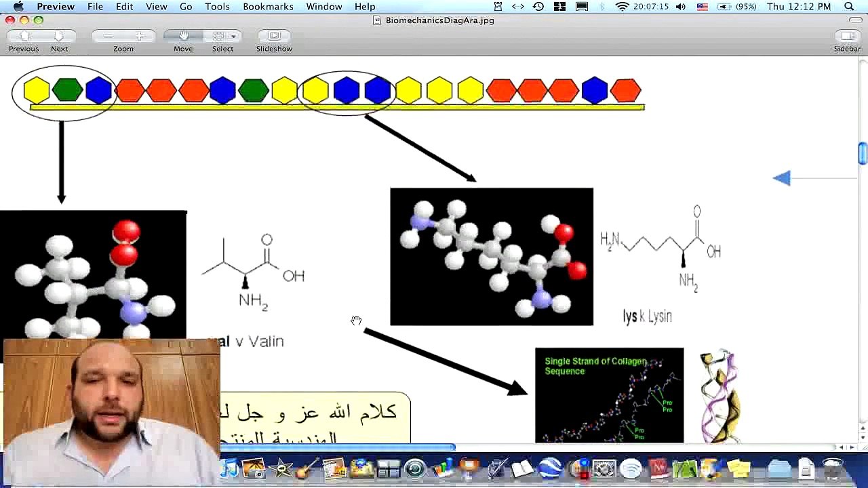Launch Google Earth from the Dock
This screenshot has height=488, width=868.
click(x=550, y=468)
